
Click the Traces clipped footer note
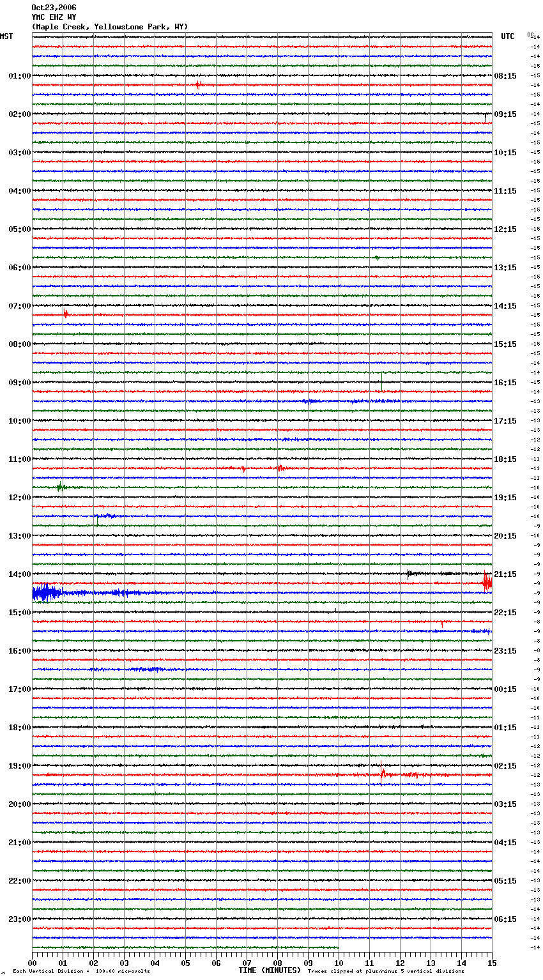coord(386,971)
